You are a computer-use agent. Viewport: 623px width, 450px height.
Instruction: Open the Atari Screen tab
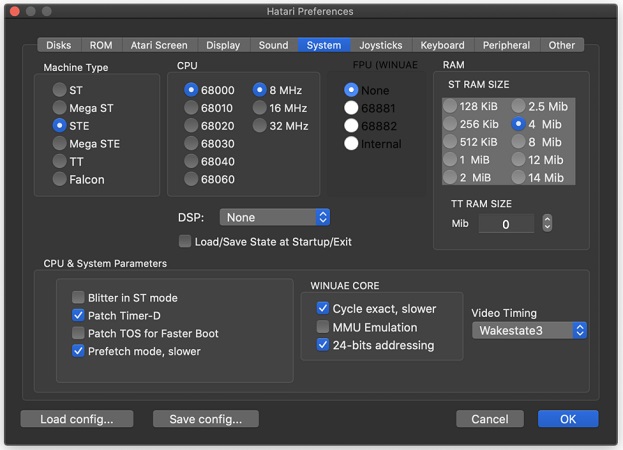click(159, 45)
